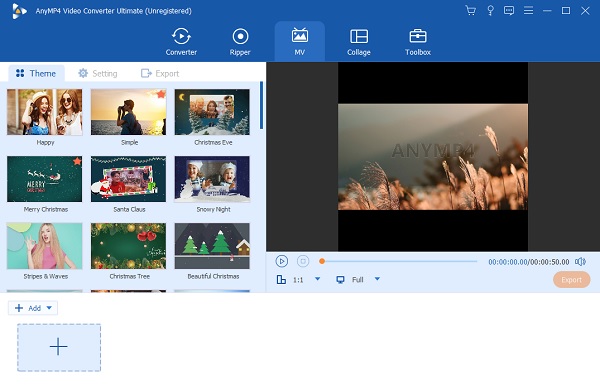Switch to the Ripper module
This screenshot has width=600, height=390.
point(240,42)
